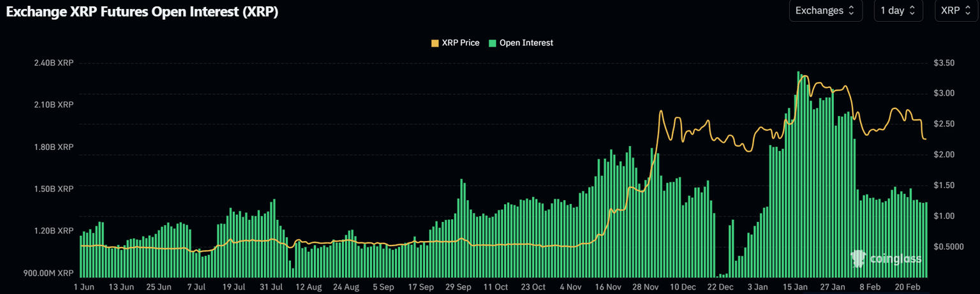
Task: Select the 1 Jun date label
Action: (84, 287)
